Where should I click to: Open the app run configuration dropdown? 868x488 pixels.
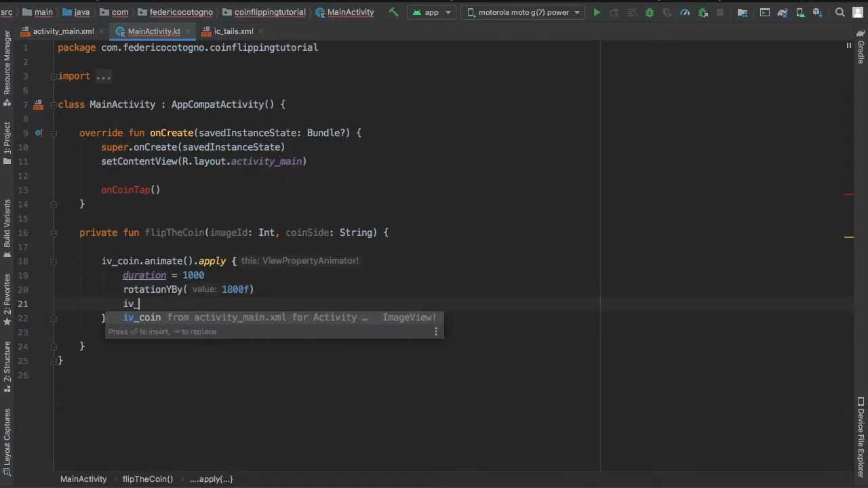(432, 12)
